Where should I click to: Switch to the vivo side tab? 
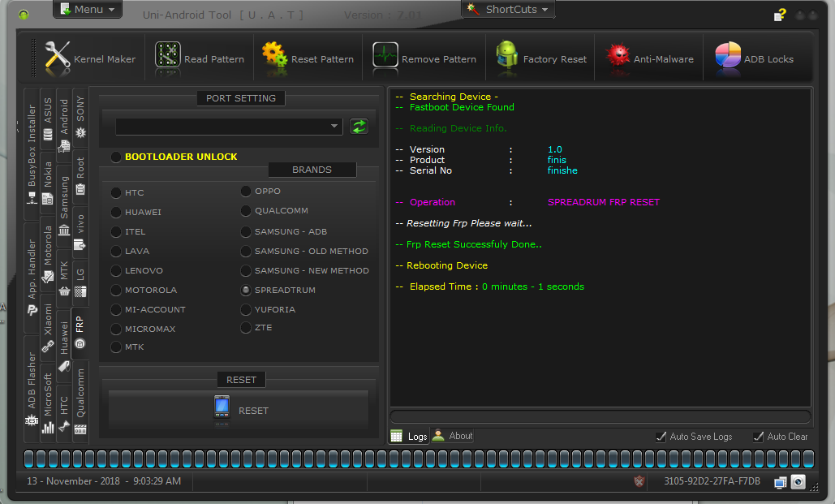pyautogui.click(x=80, y=231)
